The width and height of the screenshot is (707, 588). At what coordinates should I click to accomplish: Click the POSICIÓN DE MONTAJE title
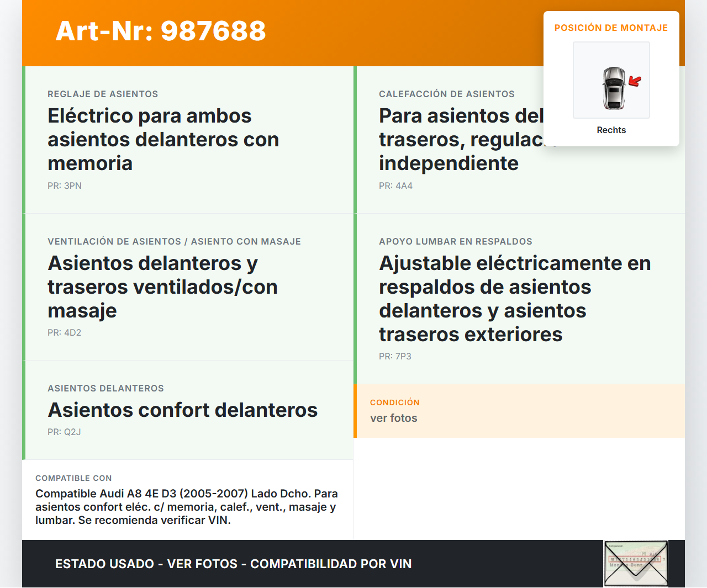coord(611,28)
